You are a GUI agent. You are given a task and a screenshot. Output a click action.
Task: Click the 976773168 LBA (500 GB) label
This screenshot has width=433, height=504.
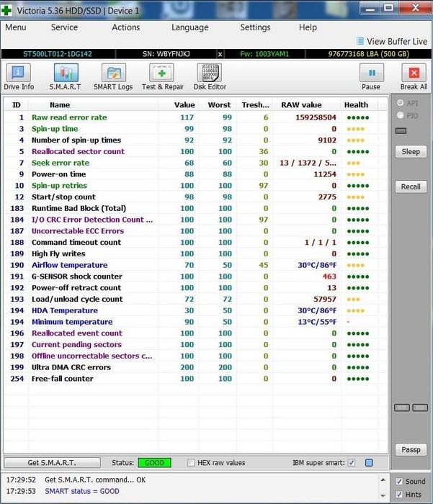[x=369, y=54]
